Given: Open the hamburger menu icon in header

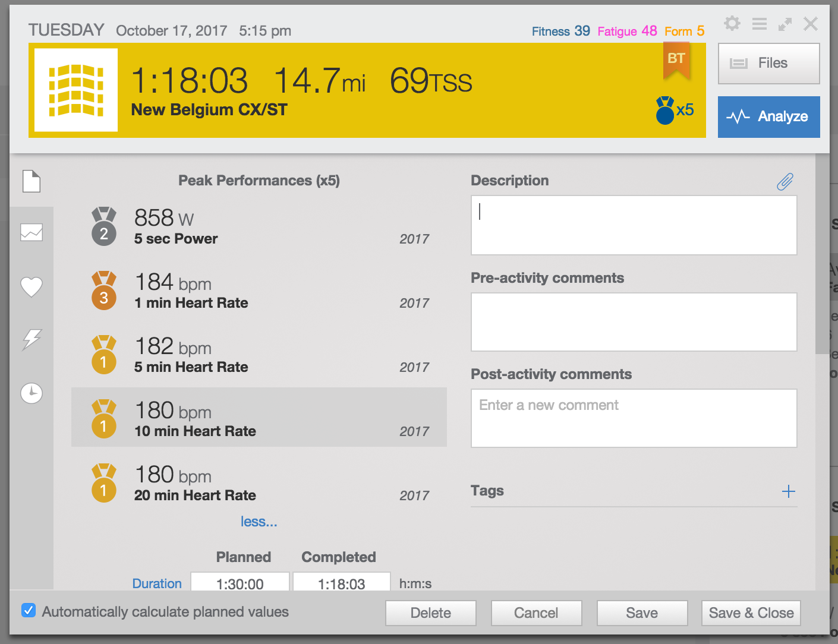Looking at the screenshot, I should (x=760, y=24).
